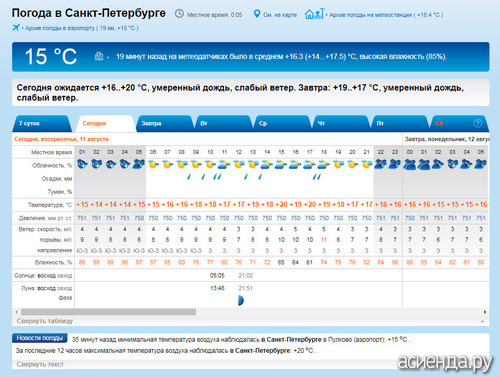The width and height of the screenshot is (500, 377).
Task: Click tomorrow's cloudiness icon for hour 03
Action: click(453, 164)
